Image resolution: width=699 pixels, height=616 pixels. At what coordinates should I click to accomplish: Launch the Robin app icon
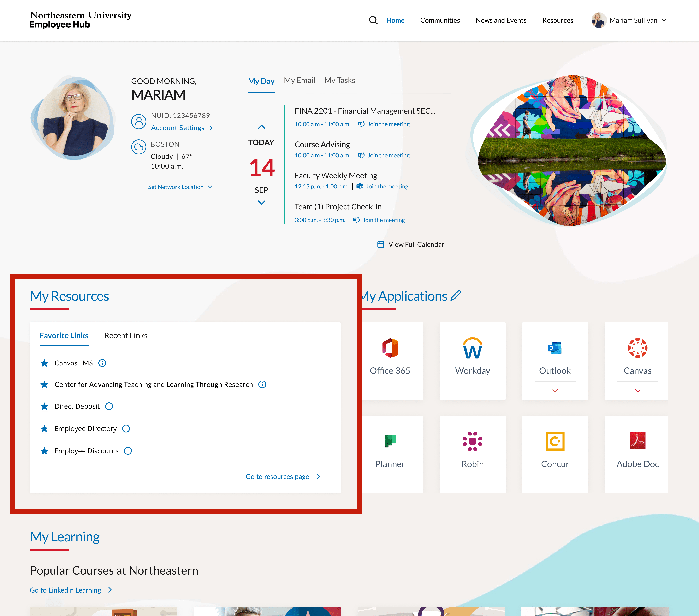pyautogui.click(x=472, y=441)
